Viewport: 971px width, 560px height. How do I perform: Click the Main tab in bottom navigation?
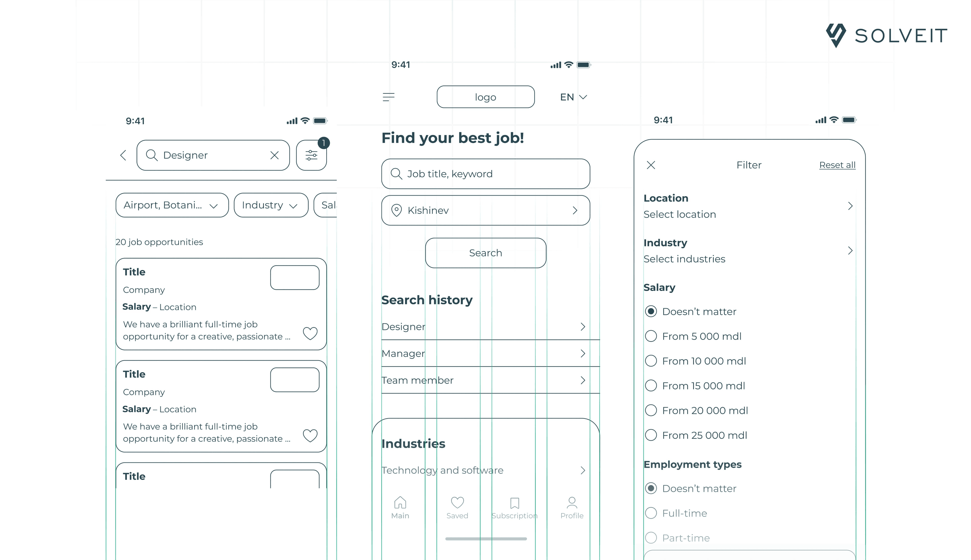400,508
